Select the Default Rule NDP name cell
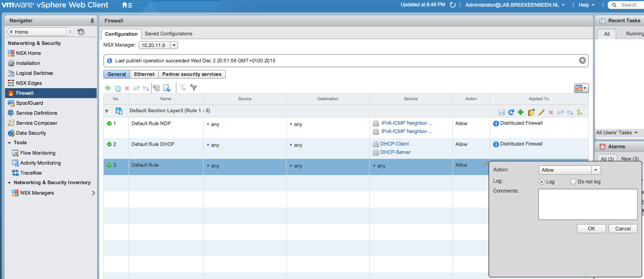 [166, 128]
